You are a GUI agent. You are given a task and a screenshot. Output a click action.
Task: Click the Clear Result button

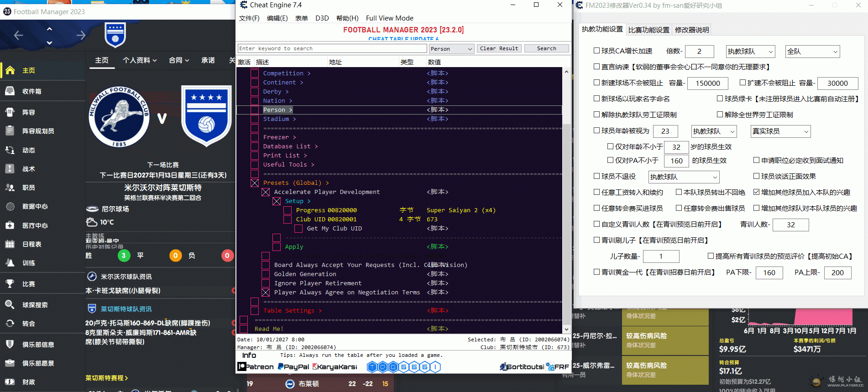point(499,48)
